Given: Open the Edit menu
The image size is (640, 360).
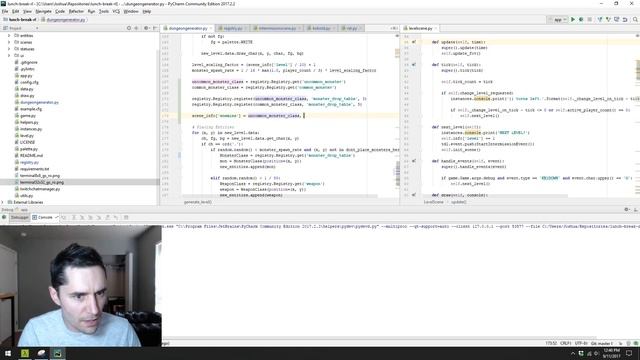Looking at the screenshot, I should (16, 11).
